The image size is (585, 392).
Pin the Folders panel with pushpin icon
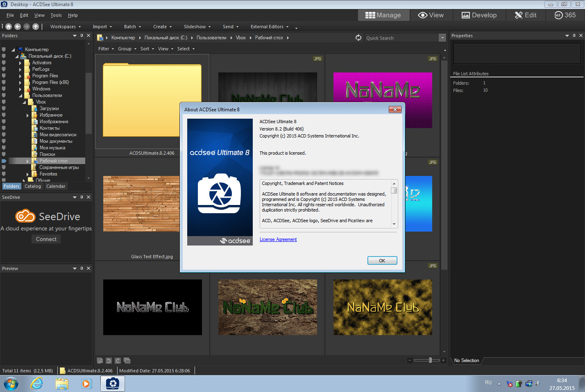[82, 36]
